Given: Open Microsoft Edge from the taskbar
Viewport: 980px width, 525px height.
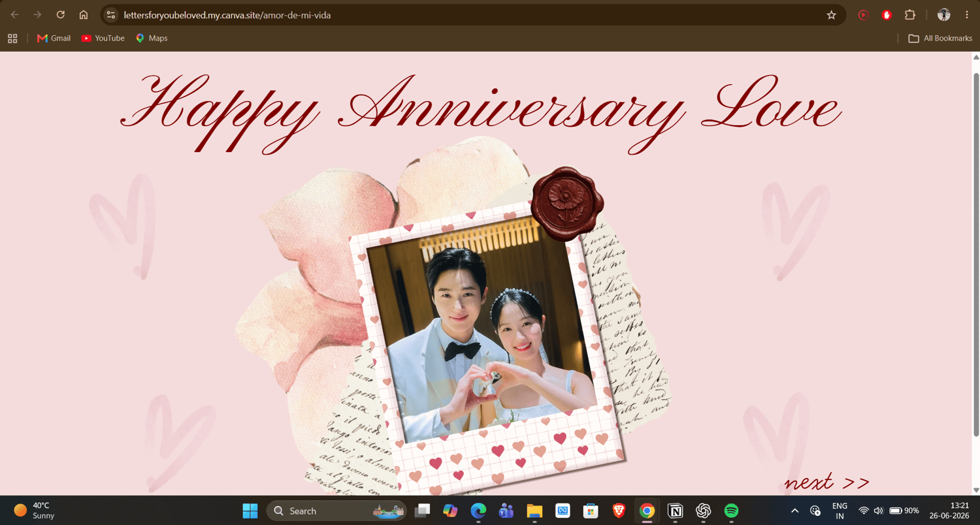Looking at the screenshot, I should point(478,511).
